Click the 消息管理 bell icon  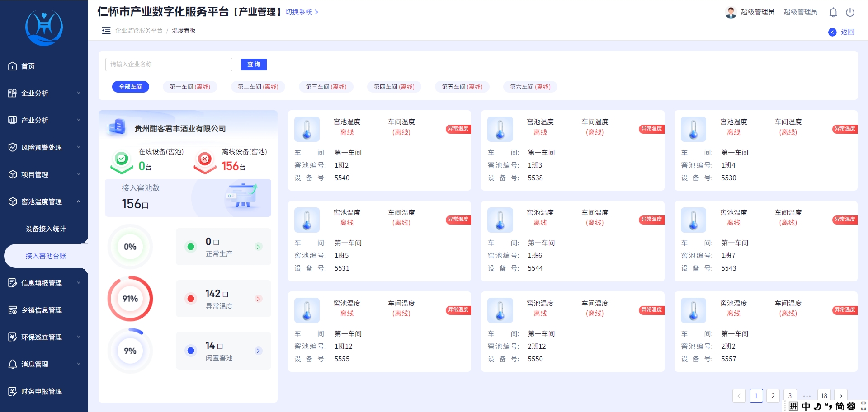pyautogui.click(x=13, y=364)
